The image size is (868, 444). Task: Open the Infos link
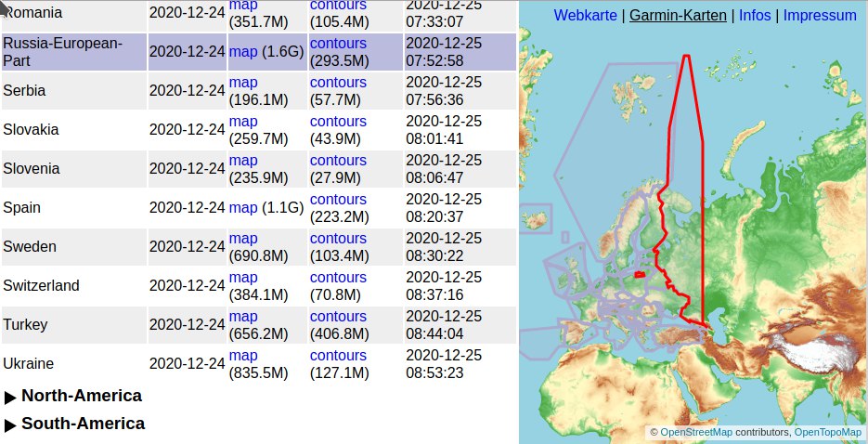[755, 16]
